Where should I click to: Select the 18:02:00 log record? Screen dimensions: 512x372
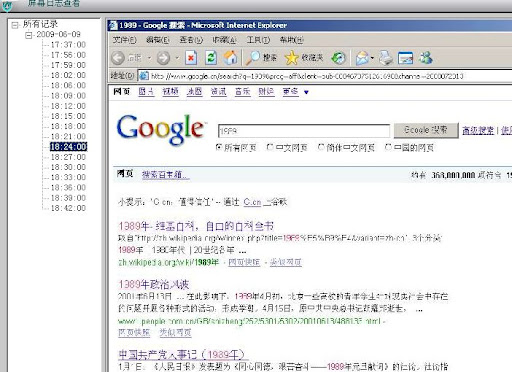pos(68,75)
